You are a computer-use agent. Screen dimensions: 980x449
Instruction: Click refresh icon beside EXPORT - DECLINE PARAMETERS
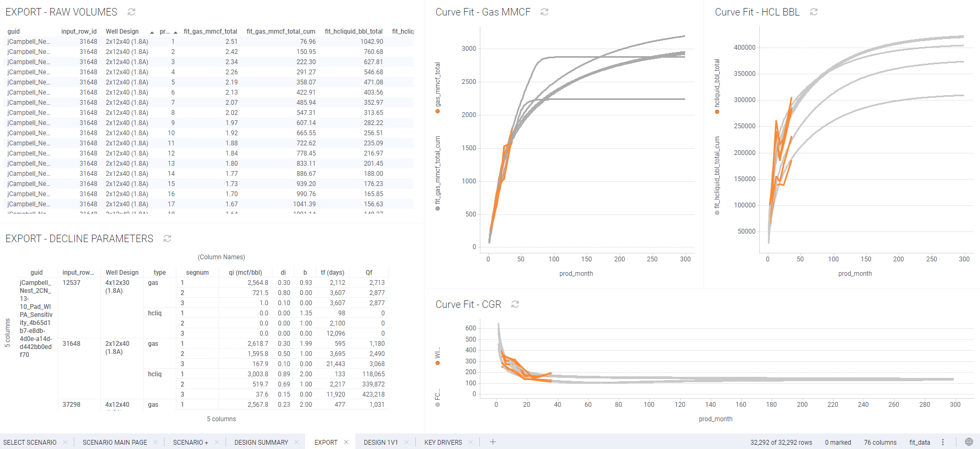(167, 238)
